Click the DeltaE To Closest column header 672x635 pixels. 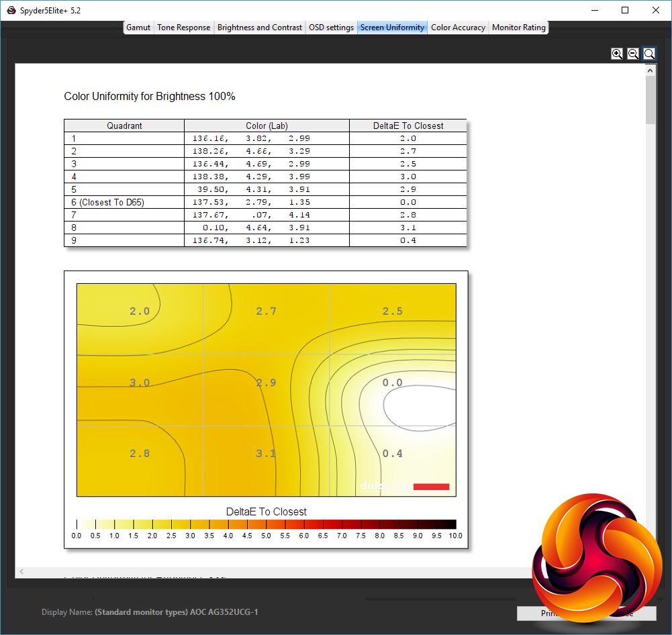[408, 126]
